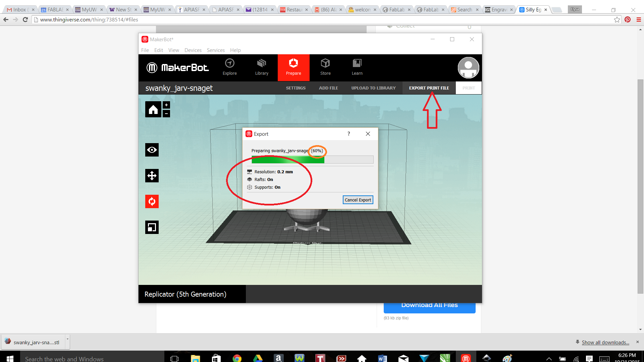
Task: Open Amazon from the taskbar
Action: click(x=278, y=358)
